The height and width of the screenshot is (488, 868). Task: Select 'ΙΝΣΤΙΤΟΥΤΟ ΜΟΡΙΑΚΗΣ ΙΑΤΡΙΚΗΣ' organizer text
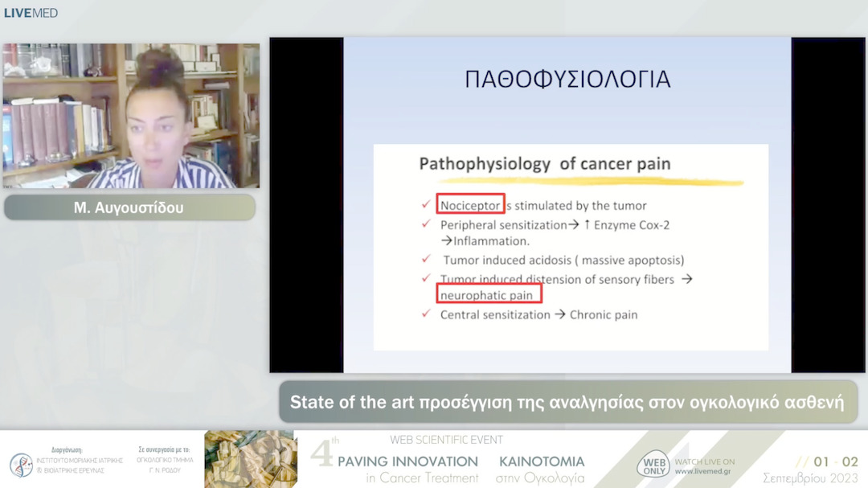80,461
